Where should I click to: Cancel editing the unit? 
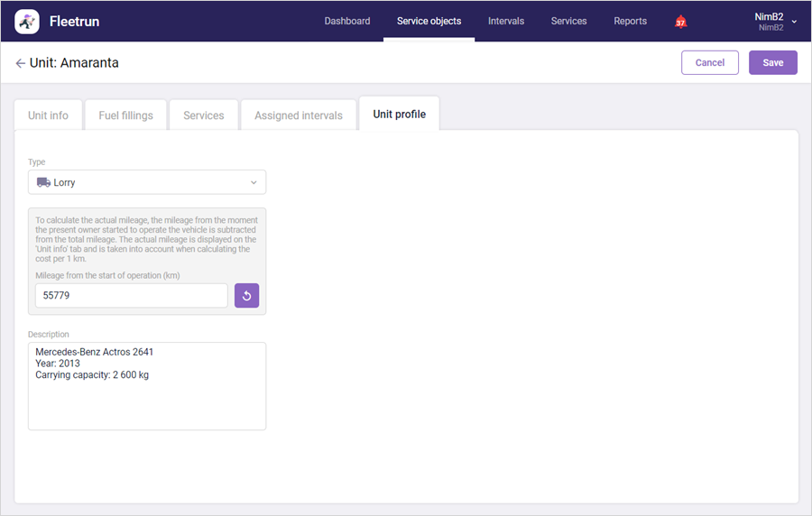point(709,62)
